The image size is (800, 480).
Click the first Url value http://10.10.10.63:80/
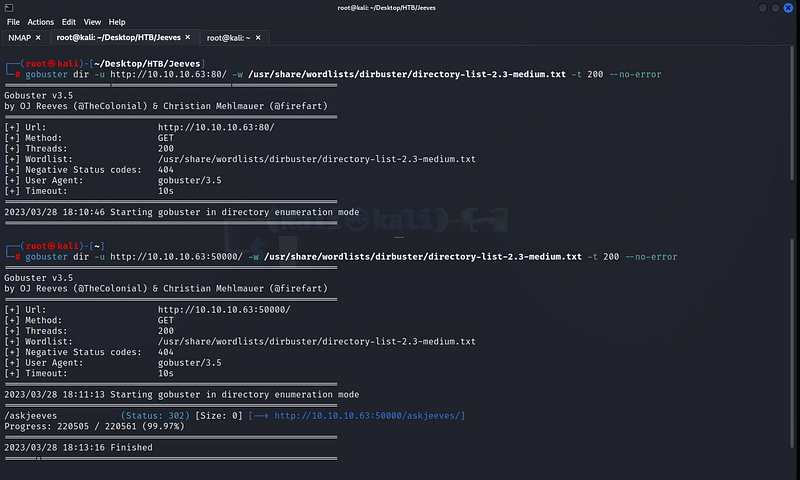pyautogui.click(x=216, y=127)
